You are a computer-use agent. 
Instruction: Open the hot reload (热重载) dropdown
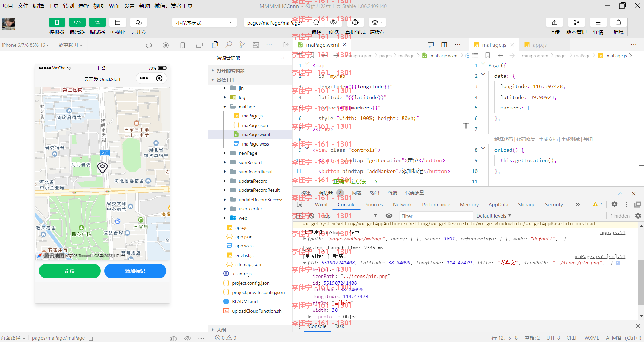click(x=70, y=45)
